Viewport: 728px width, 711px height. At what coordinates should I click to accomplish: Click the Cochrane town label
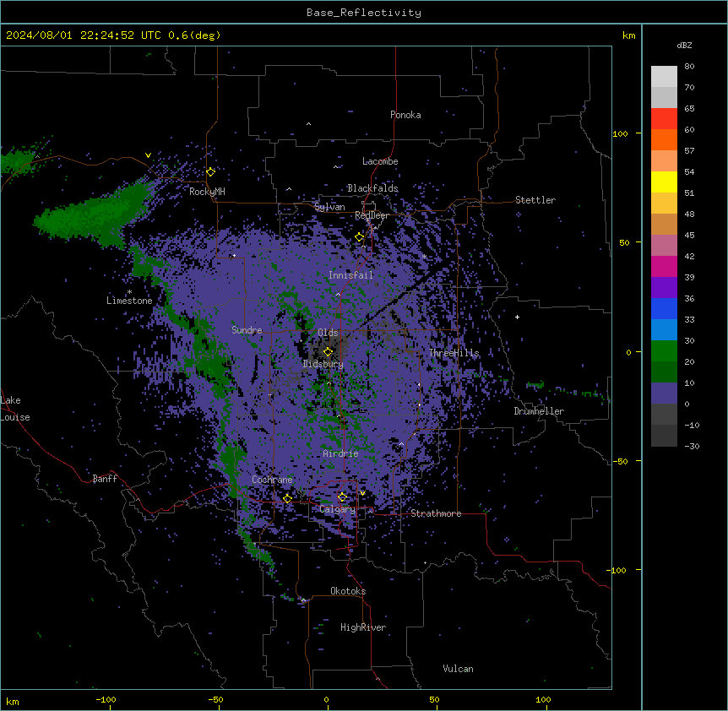[272, 480]
